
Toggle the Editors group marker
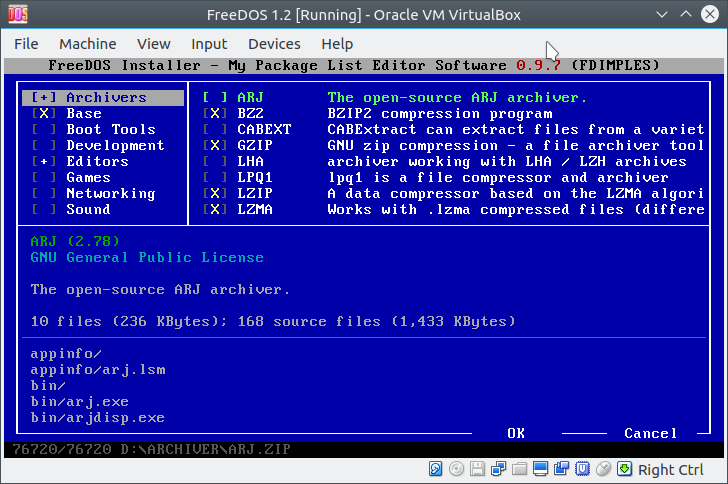pyautogui.click(x=44, y=161)
